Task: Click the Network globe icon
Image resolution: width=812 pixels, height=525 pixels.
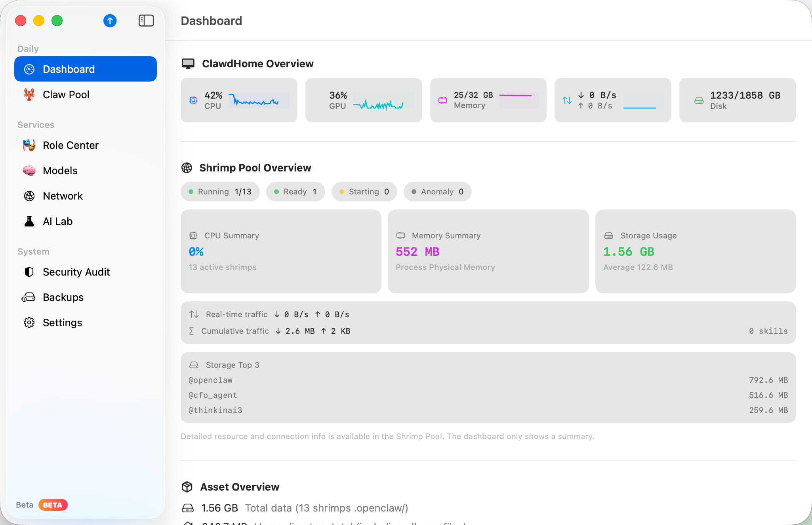Action: click(x=29, y=196)
